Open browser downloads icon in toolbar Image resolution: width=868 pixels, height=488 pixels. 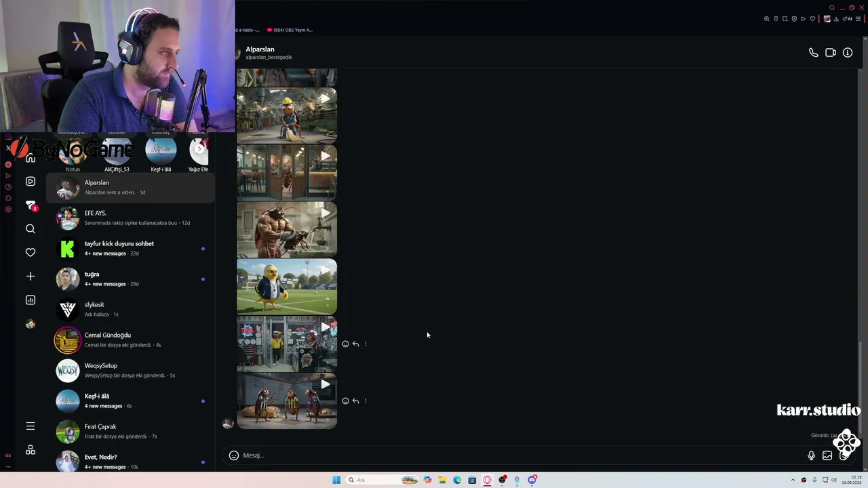point(836,19)
